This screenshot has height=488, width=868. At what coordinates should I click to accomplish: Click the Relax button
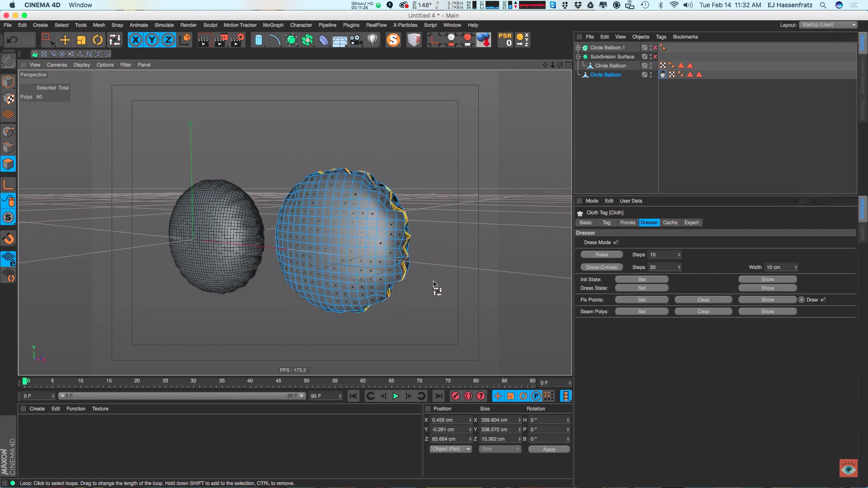click(602, 255)
